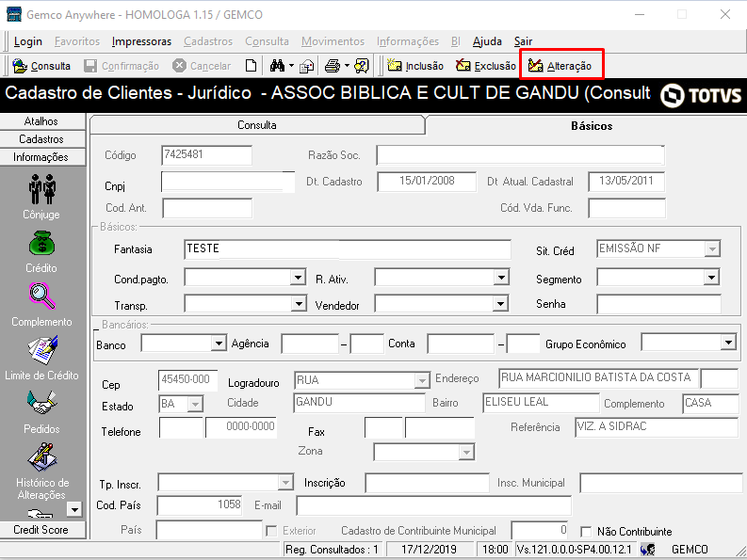Expand the Estado dropdown

195,405
